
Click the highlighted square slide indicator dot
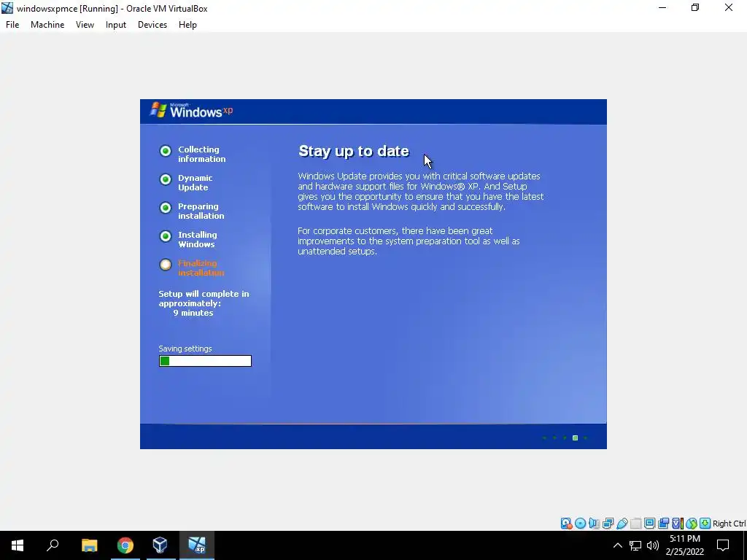click(x=575, y=437)
